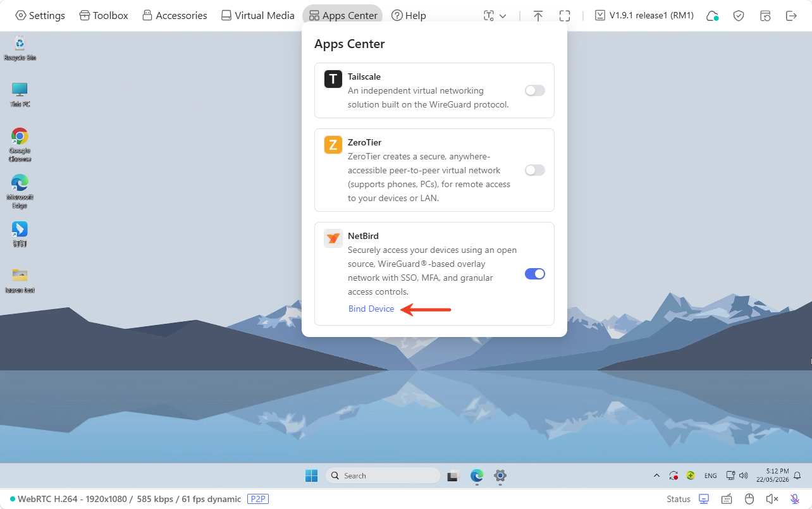Open the Help menu
The height and width of the screenshot is (509, 812).
click(x=409, y=15)
